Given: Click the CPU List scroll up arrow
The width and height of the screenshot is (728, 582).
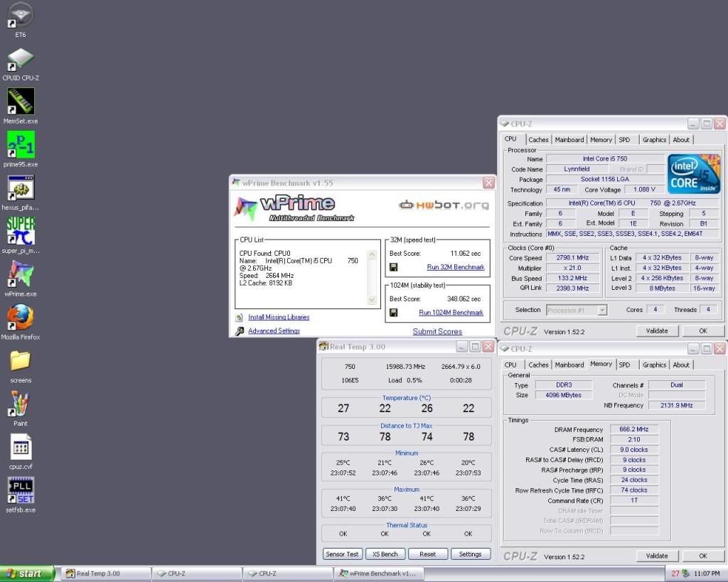Looking at the screenshot, I should (x=371, y=254).
